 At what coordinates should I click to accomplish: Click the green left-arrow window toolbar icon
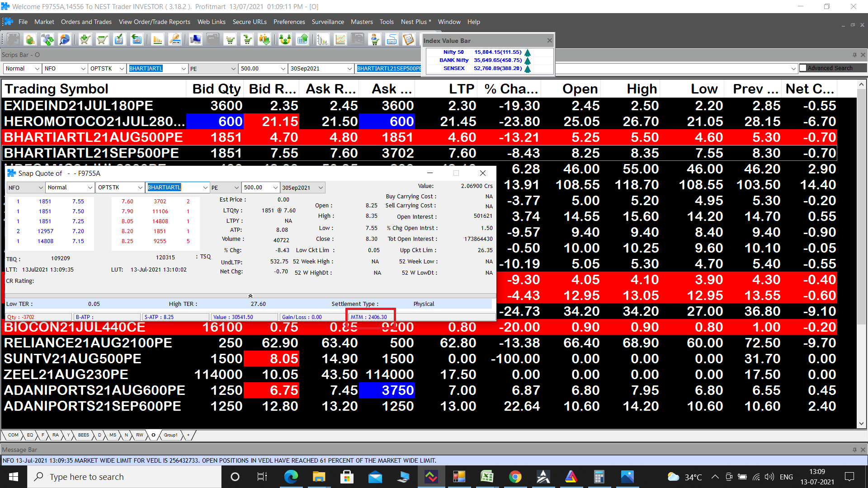click(136, 40)
